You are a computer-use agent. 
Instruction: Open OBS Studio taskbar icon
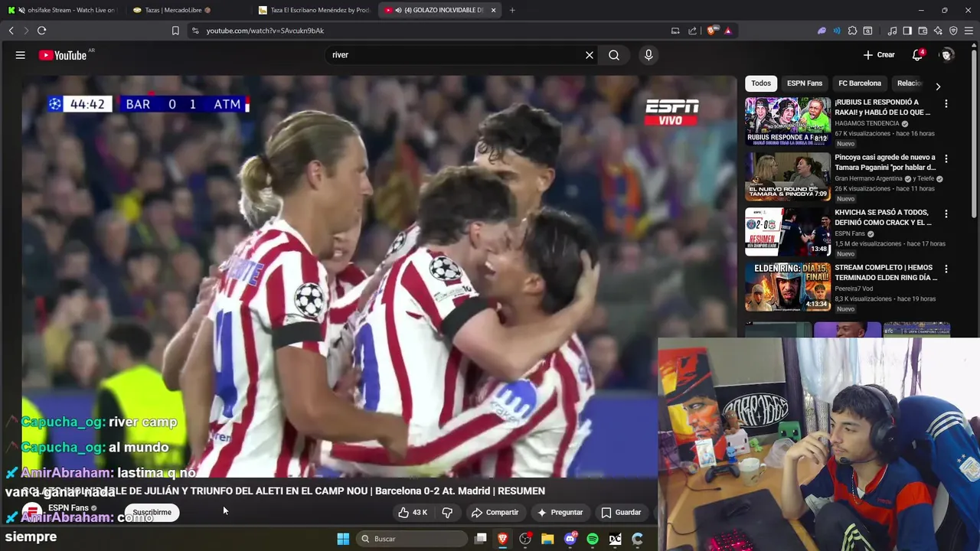coord(525,539)
